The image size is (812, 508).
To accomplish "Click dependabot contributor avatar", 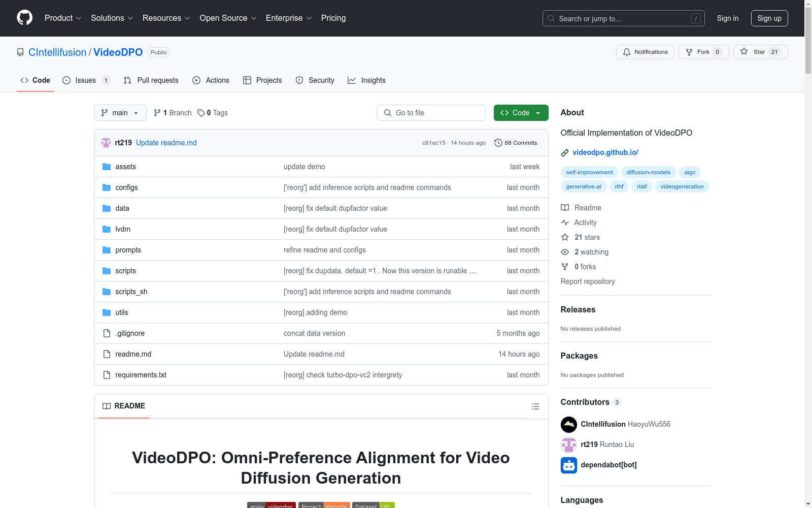I will [x=569, y=465].
